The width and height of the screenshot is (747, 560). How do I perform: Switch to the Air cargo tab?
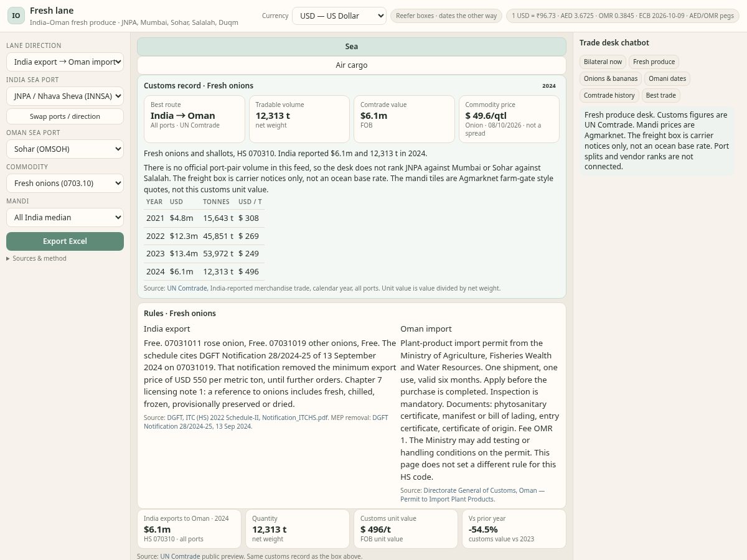pos(352,65)
